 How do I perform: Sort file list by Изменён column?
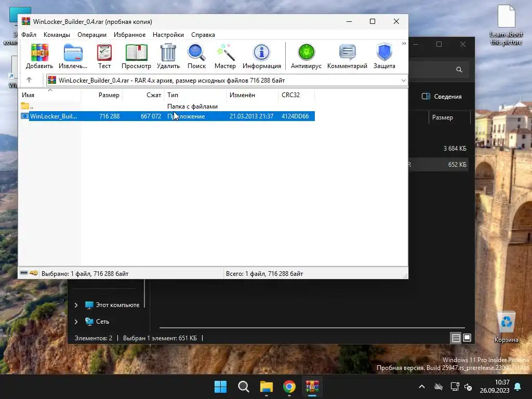click(x=252, y=95)
